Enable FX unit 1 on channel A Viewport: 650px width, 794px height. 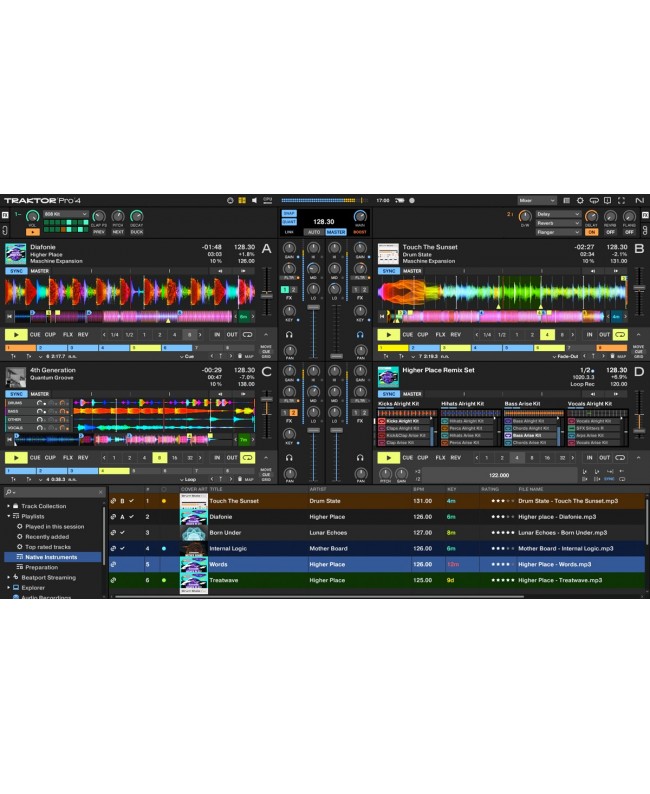285,290
